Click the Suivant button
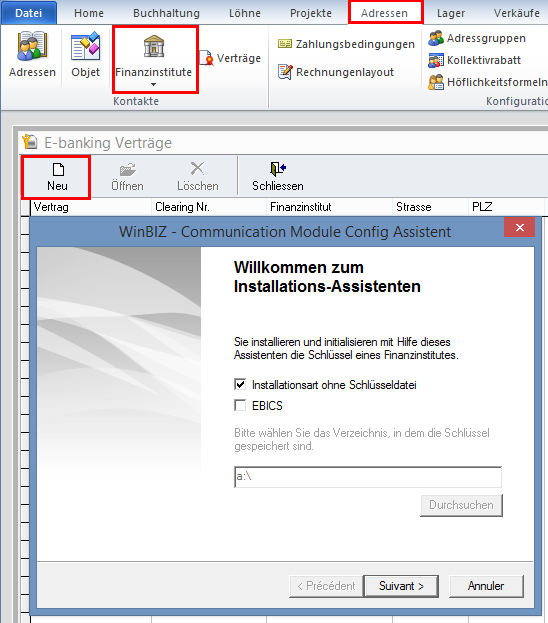Image resolution: width=548 pixels, height=623 pixels. pyautogui.click(x=401, y=586)
